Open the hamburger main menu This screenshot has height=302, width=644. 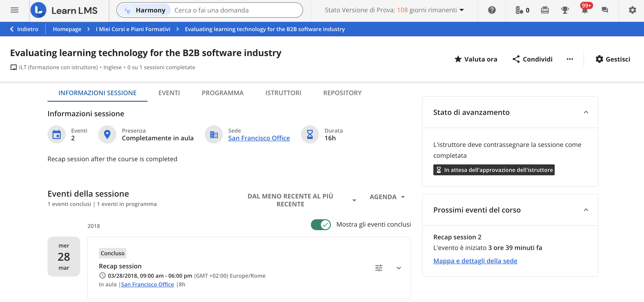(15, 10)
